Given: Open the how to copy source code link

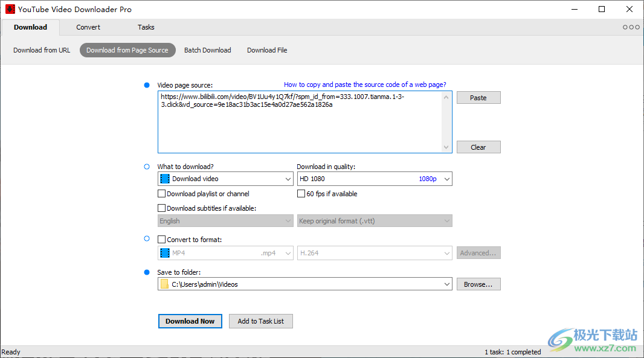Looking at the screenshot, I should tap(365, 85).
